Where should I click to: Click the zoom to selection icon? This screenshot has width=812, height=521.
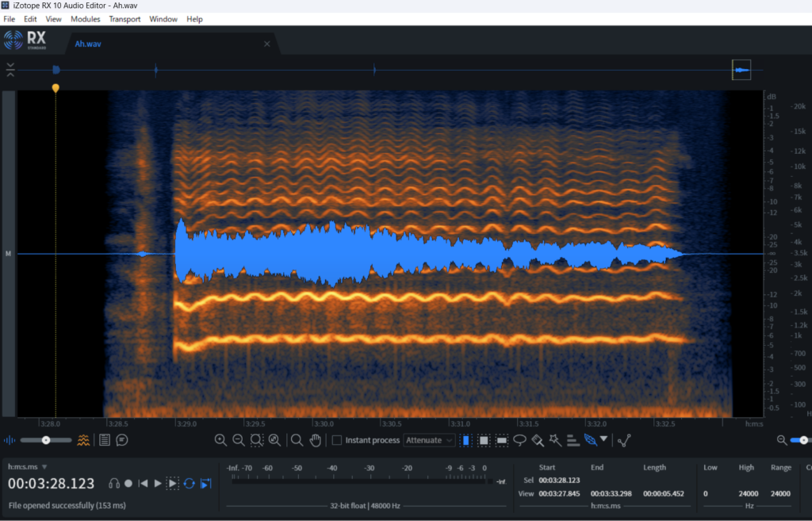click(256, 440)
